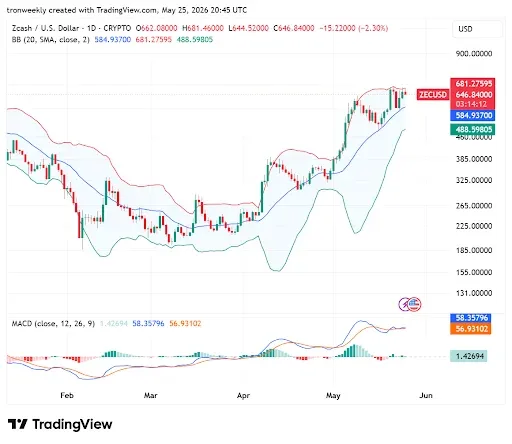
Task: Click the BB legend value 681.27595
Action: point(154,40)
